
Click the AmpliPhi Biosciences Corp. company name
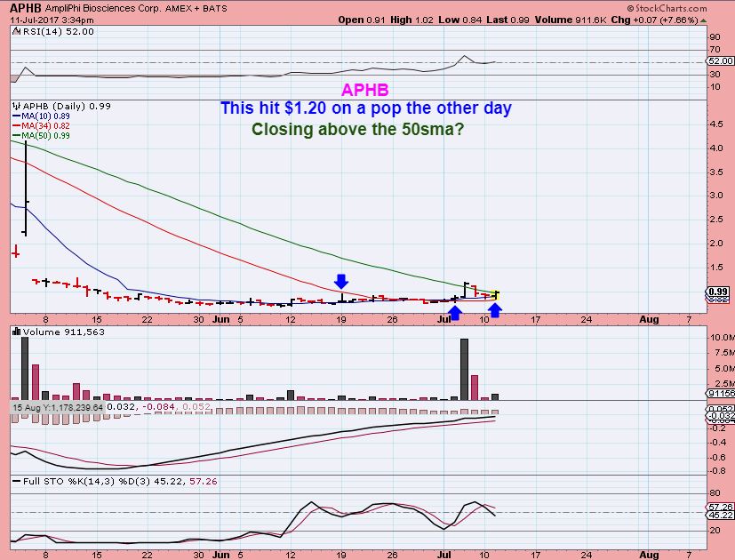click(x=103, y=8)
